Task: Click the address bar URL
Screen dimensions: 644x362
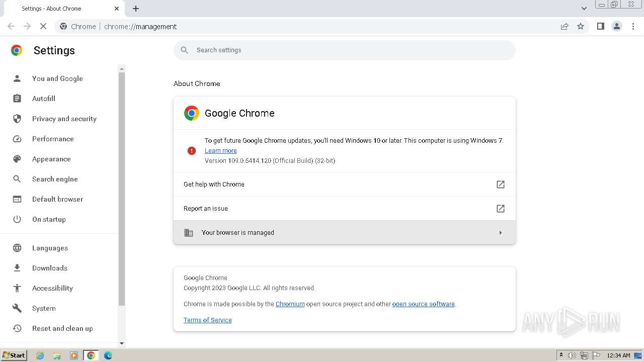Action: tap(140, 27)
